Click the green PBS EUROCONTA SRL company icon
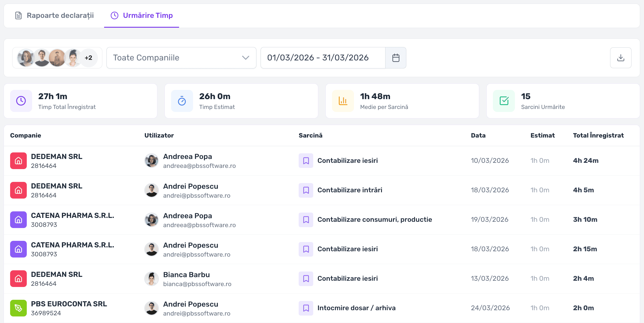 [x=18, y=308]
